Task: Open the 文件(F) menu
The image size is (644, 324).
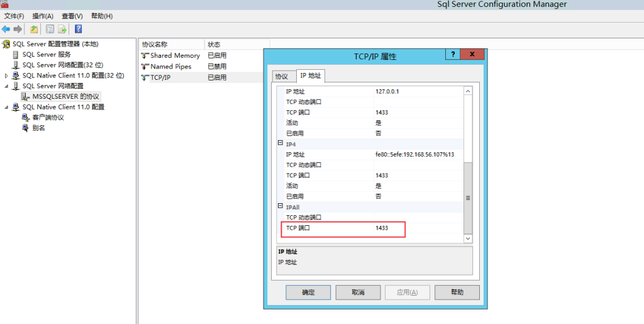Action: coord(14,16)
